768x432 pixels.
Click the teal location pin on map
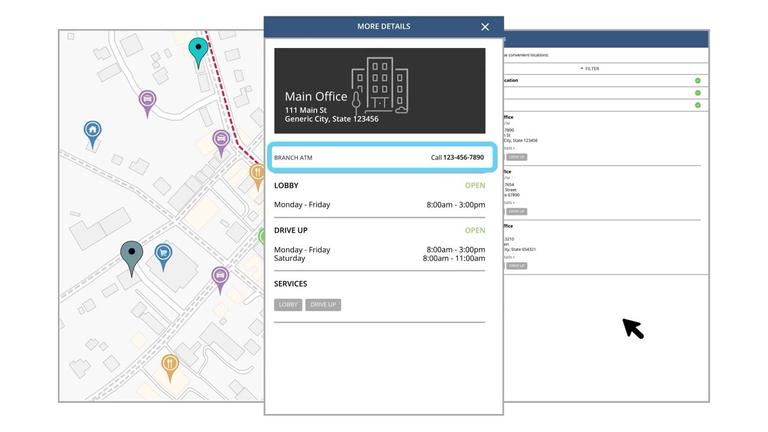[x=198, y=50]
